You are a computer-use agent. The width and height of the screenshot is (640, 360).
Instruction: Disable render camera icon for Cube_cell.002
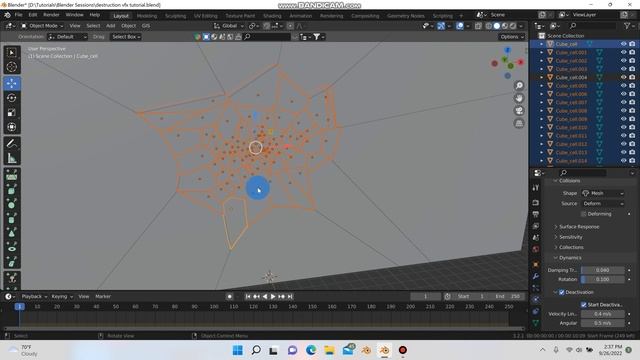click(632, 60)
